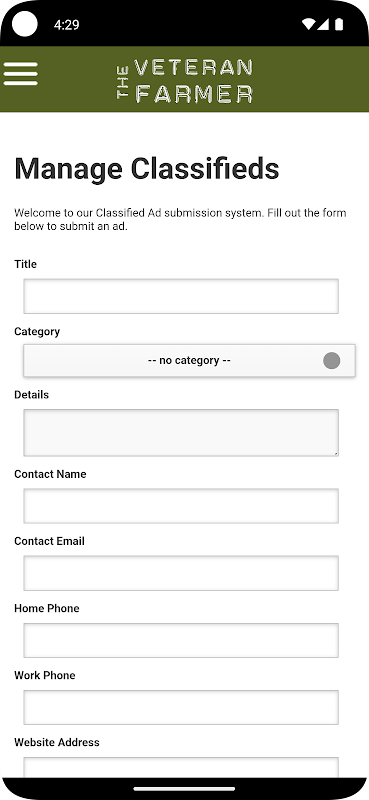Tap the 4:29 clock in status bar

pos(66,24)
